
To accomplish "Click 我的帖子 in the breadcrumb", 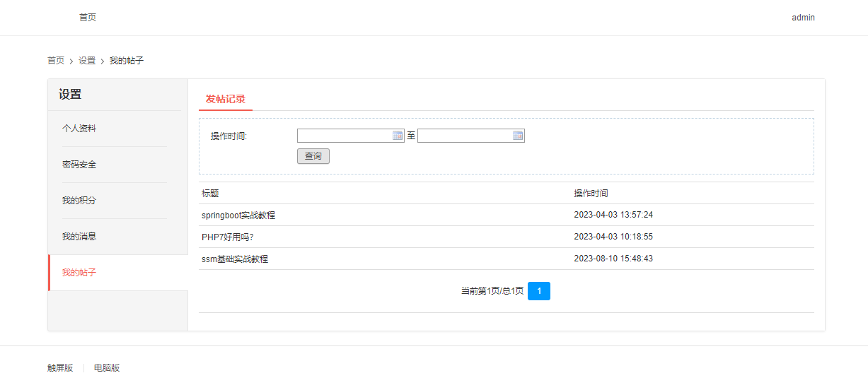I will [x=127, y=61].
